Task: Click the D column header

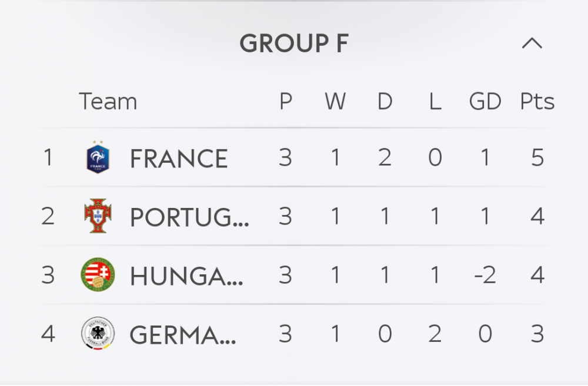Action: point(385,102)
